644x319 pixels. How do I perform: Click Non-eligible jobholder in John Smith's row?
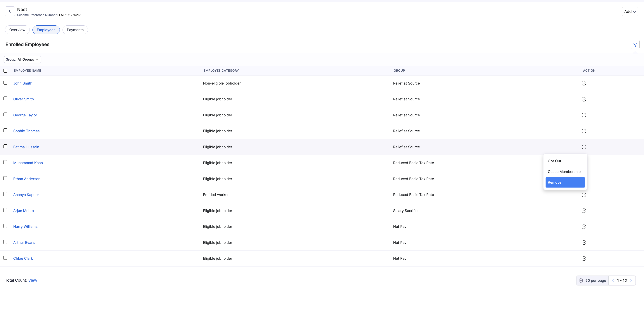tap(222, 83)
